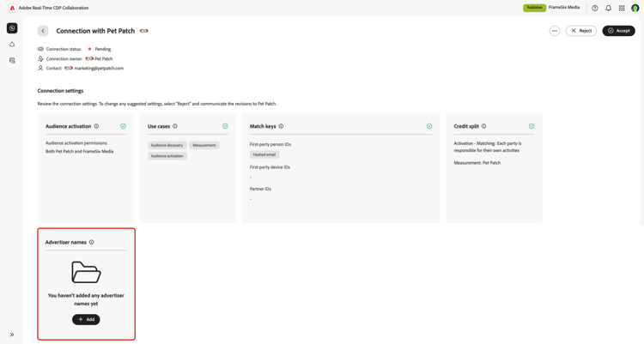
Task: Click the Pet Patch logo beside title
Action: click(x=143, y=31)
